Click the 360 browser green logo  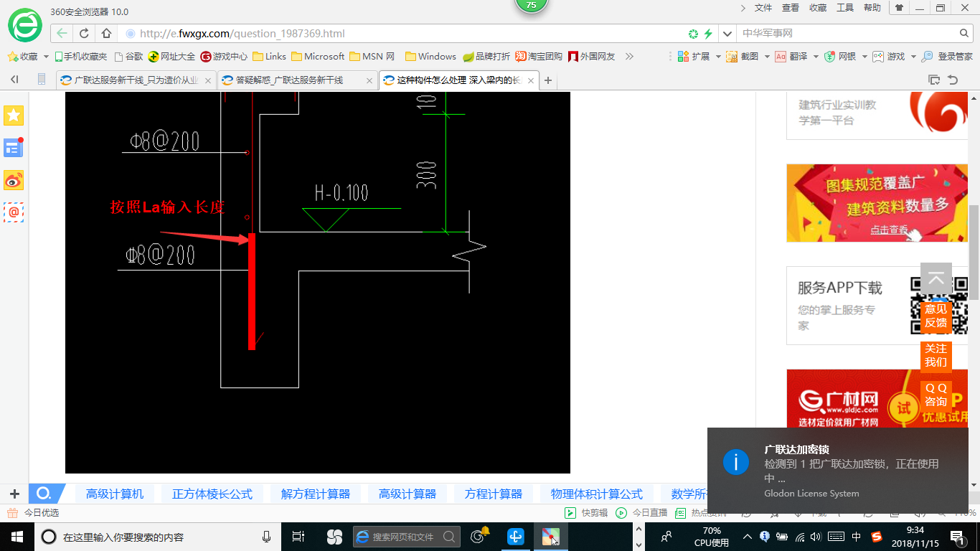(x=25, y=25)
